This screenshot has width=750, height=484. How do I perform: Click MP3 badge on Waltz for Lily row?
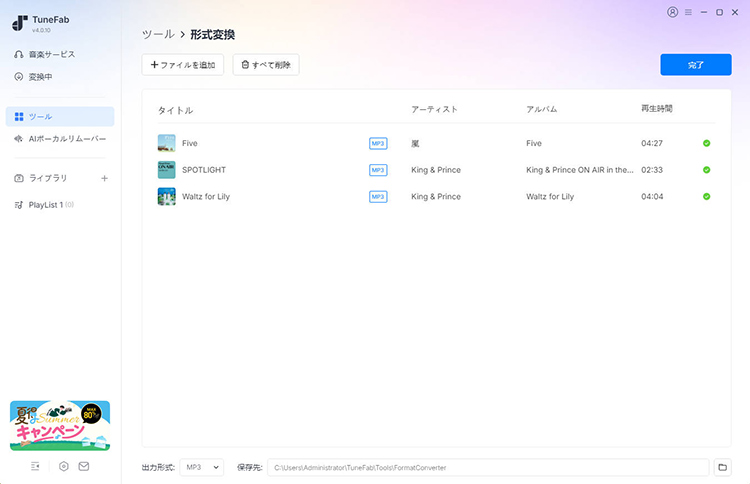click(378, 197)
